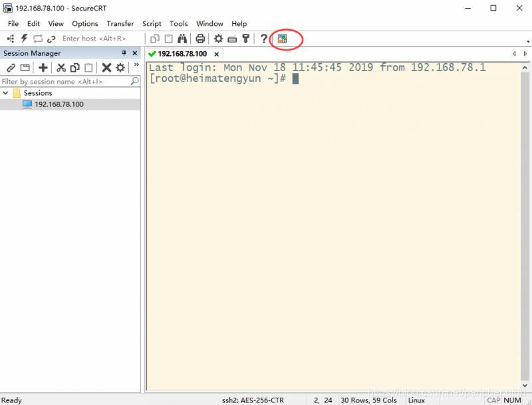
Task: Open session properties gear in Session Manager
Action: (x=120, y=68)
